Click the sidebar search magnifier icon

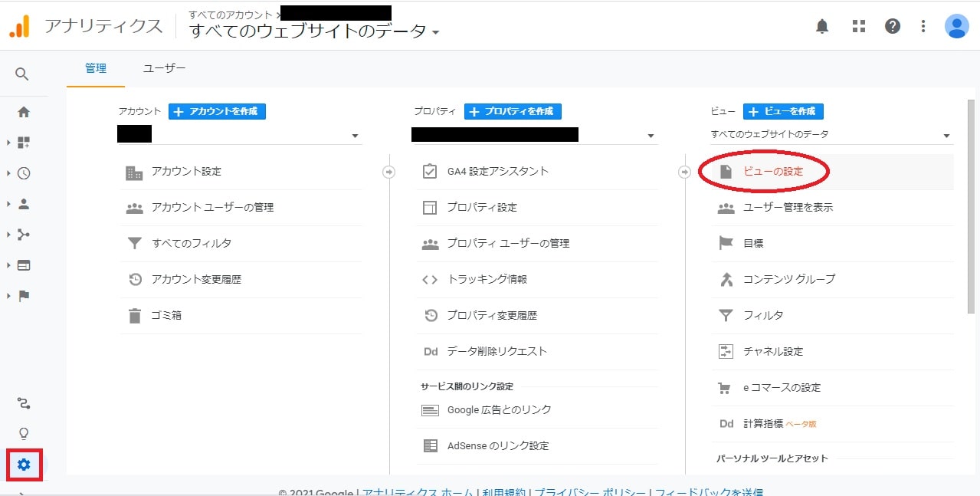(x=22, y=74)
